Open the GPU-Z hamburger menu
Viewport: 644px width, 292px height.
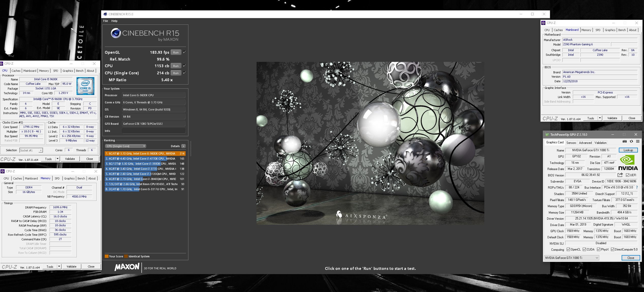pos(638,142)
